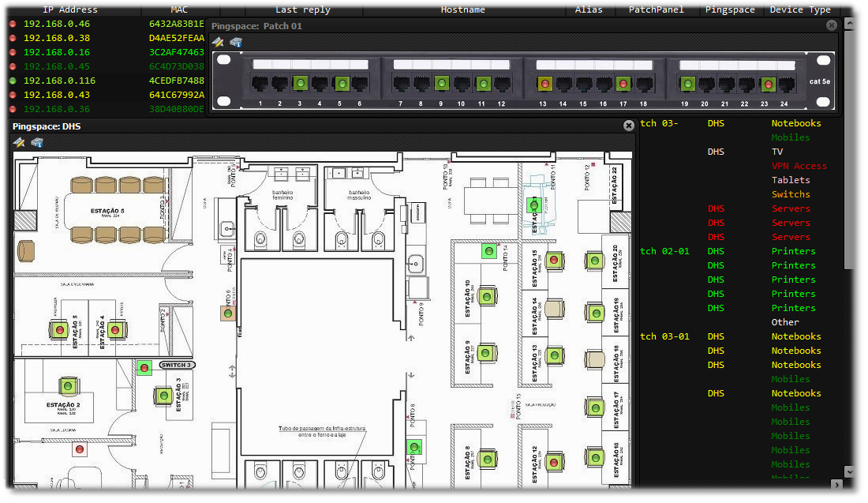868x503 pixels.
Task: Select green patch panel port 9
Action: tap(442, 84)
